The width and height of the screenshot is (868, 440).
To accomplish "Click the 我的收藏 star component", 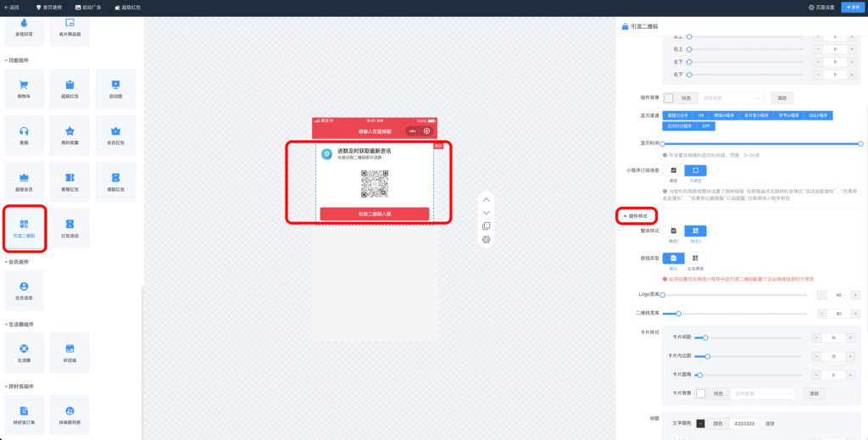I will (x=70, y=135).
